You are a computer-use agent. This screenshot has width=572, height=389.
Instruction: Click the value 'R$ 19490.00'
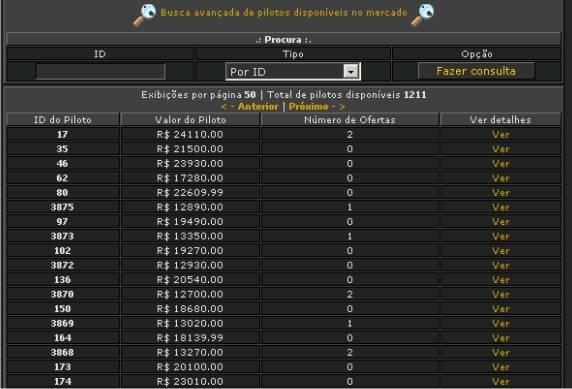click(x=190, y=222)
